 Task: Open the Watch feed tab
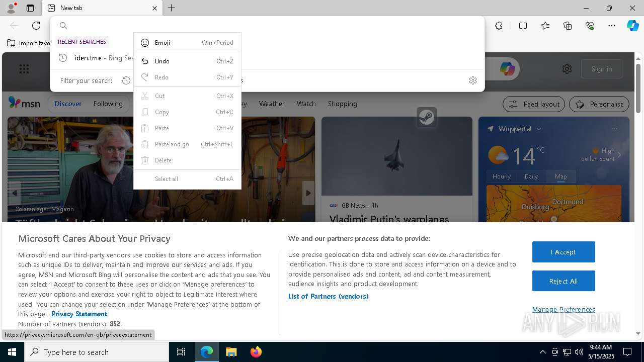click(x=306, y=104)
